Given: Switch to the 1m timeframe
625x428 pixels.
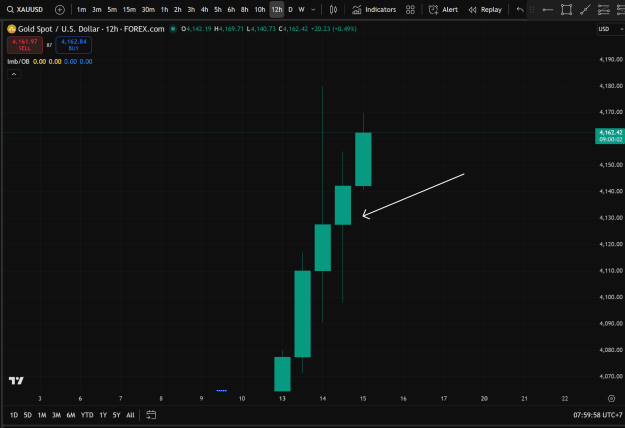Looking at the screenshot, I should (x=81, y=10).
